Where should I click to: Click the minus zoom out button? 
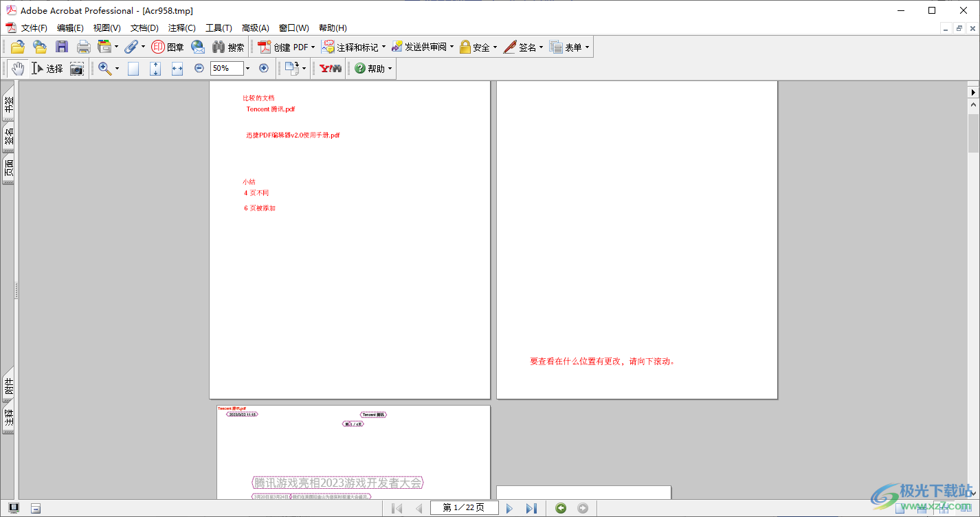(199, 68)
